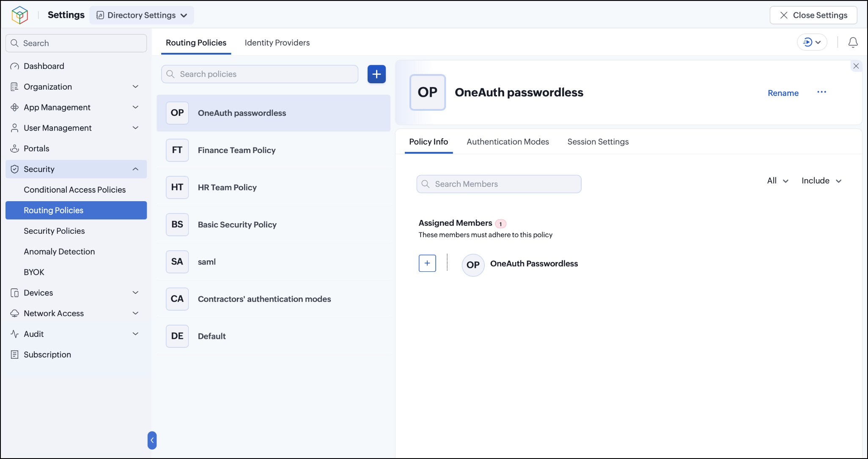This screenshot has height=459, width=868.
Task: Click the DE policy badge icon
Action: pyautogui.click(x=177, y=336)
